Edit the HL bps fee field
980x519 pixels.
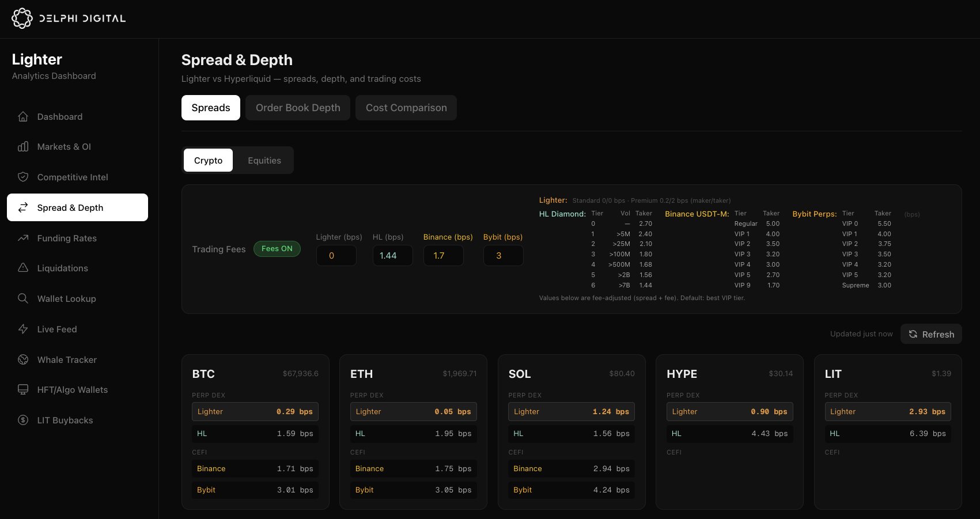coord(392,256)
